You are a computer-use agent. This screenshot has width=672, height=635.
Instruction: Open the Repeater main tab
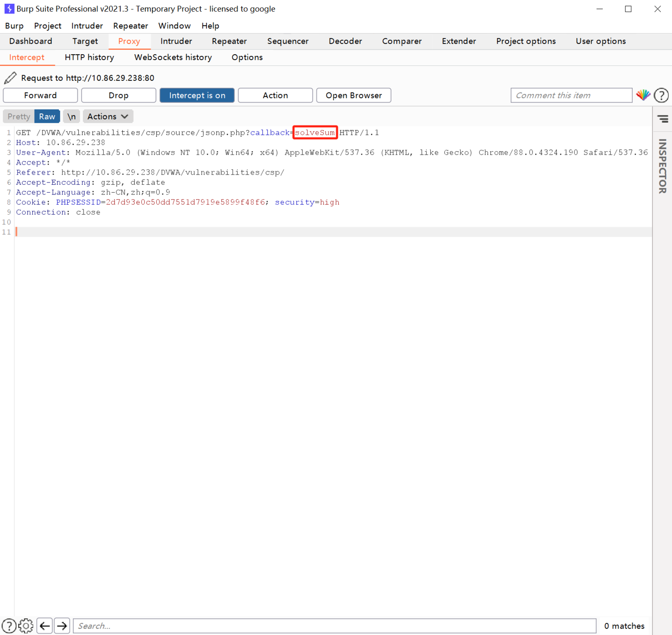[x=229, y=41]
